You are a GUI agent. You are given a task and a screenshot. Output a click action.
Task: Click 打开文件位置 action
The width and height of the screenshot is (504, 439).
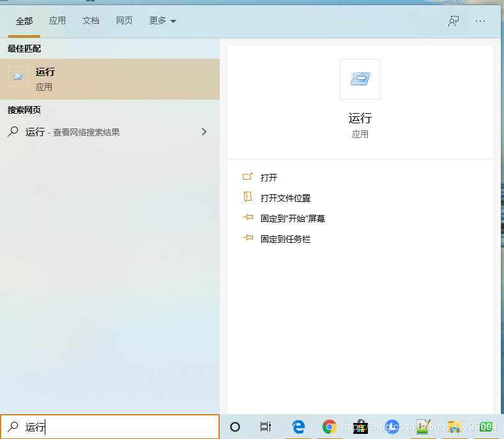coord(286,198)
